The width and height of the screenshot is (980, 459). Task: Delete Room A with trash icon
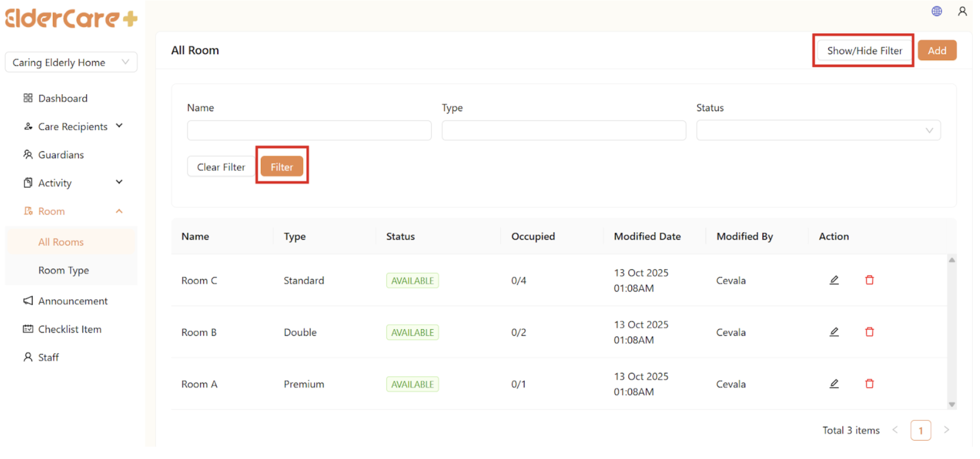point(869,384)
